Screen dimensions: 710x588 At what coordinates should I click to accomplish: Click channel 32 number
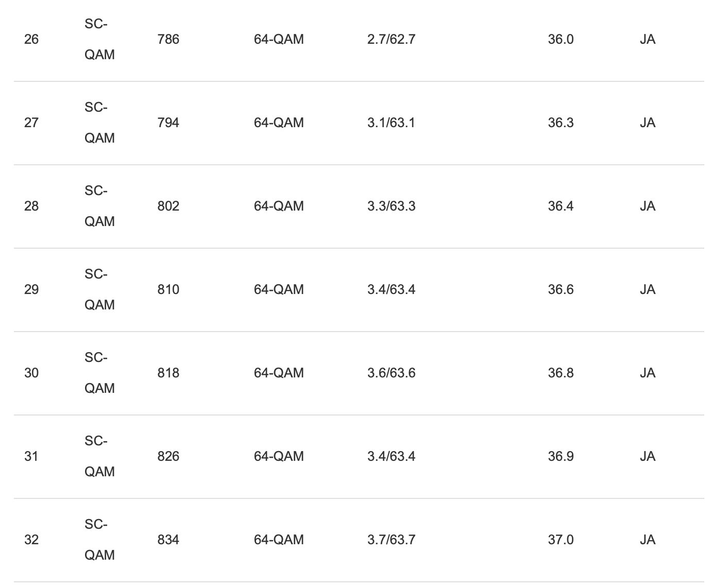31,540
